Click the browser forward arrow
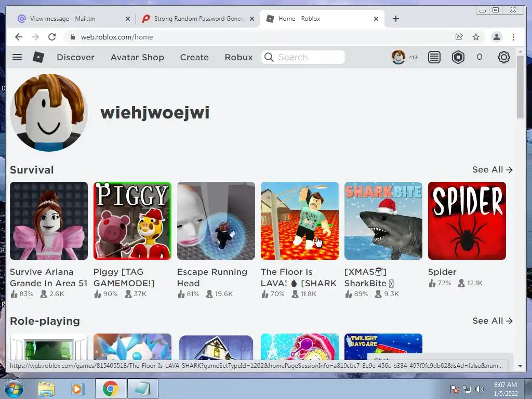This screenshot has width=532, height=399. [x=35, y=37]
